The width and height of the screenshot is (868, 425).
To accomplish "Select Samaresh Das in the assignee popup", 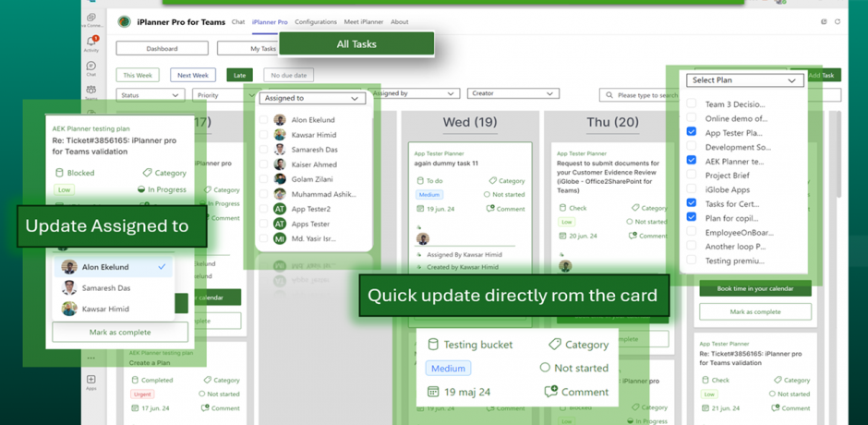I will 114,288.
